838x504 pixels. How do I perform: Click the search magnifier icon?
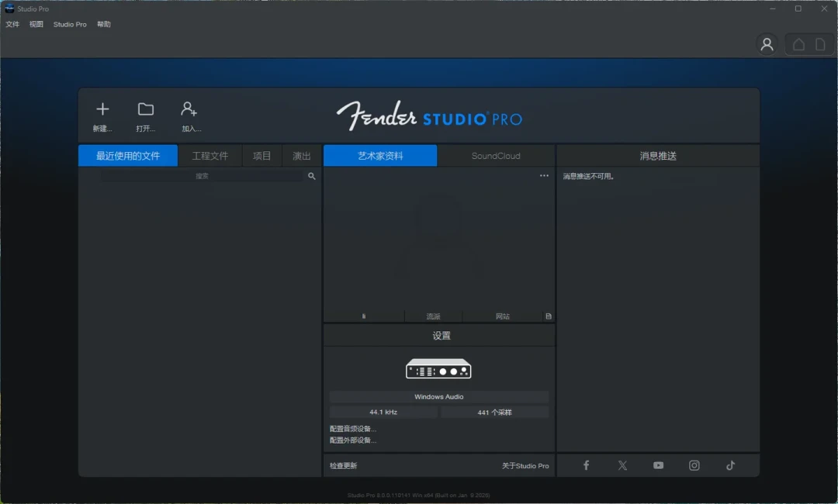coord(312,176)
